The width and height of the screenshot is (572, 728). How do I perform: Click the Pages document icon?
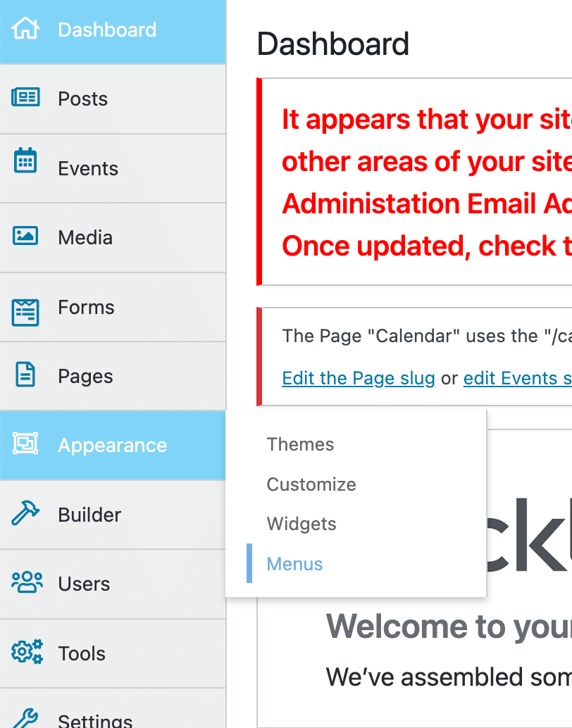(25, 375)
